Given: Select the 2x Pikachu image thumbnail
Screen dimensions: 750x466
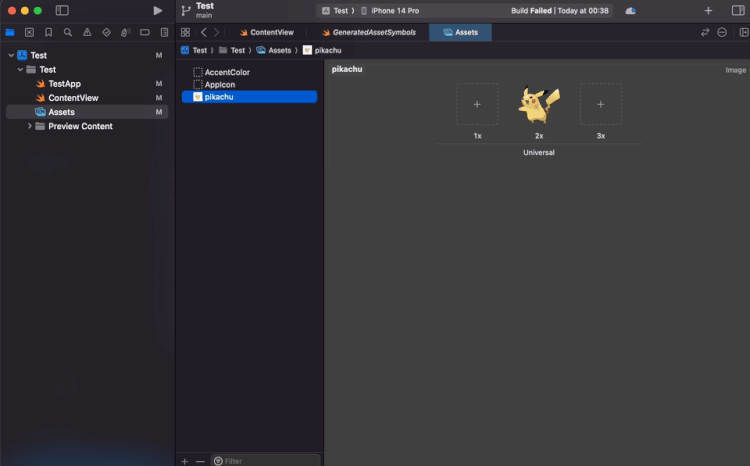Looking at the screenshot, I should [x=539, y=104].
